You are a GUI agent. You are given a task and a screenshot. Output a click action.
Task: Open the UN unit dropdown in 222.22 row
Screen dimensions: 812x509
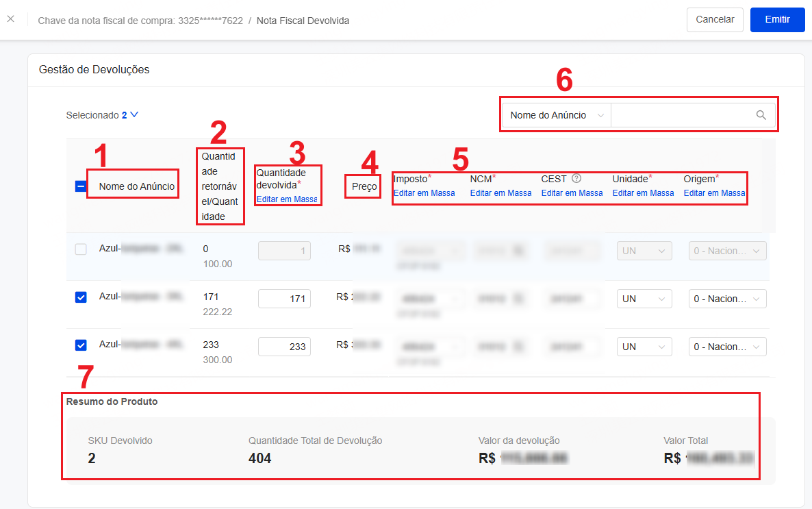644,299
